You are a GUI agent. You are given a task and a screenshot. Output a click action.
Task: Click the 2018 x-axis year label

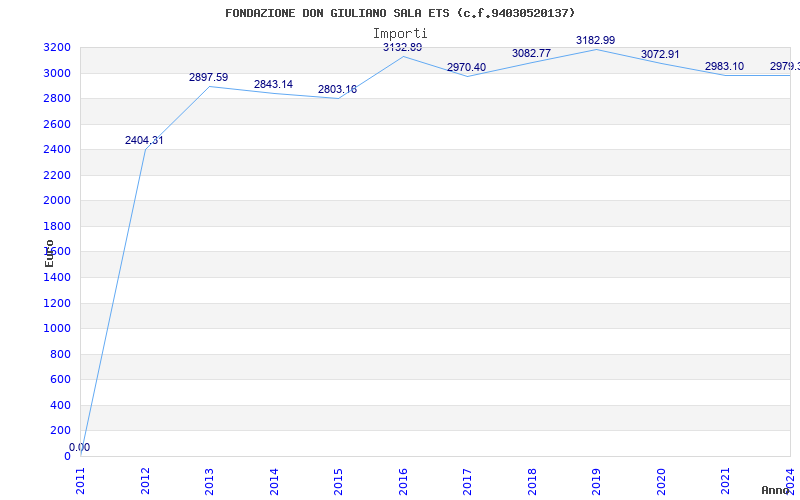533,481
